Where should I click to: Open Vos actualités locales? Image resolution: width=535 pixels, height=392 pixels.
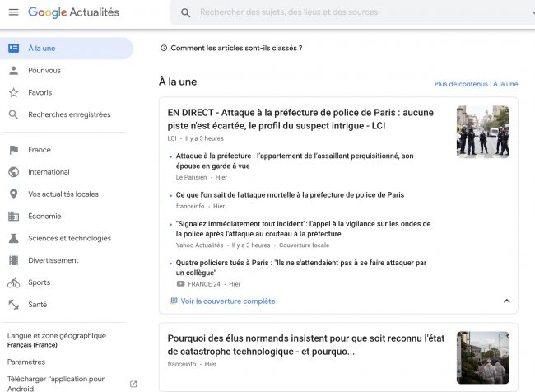click(63, 194)
